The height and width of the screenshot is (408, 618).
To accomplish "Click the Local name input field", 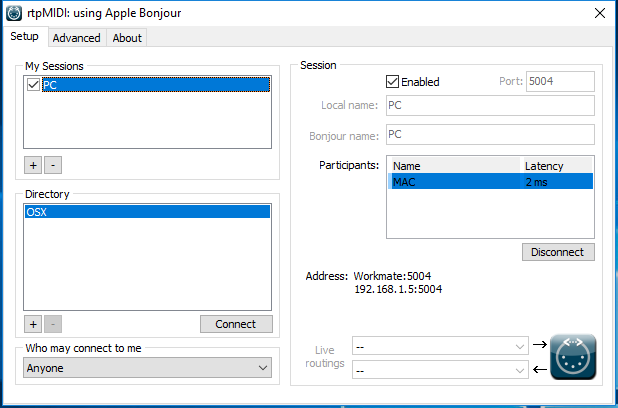I will tap(489, 105).
